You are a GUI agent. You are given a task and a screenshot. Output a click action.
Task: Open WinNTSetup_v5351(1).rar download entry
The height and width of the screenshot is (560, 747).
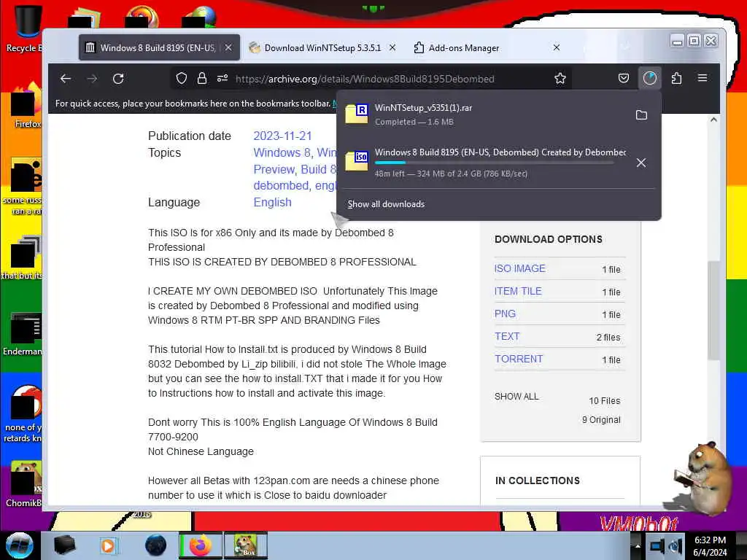coord(484,114)
